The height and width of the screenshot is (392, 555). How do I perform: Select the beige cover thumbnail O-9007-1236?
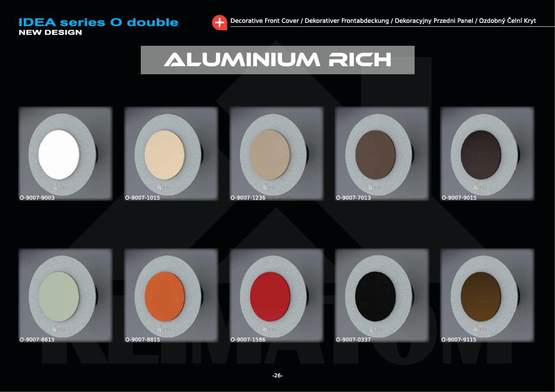[x=276, y=153]
